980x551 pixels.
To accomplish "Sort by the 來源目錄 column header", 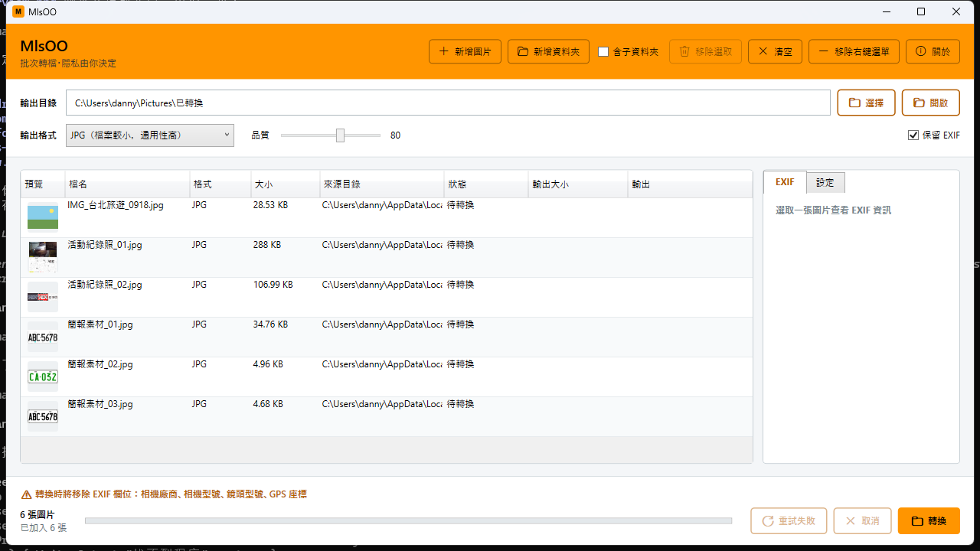I will [x=382, y=184].
